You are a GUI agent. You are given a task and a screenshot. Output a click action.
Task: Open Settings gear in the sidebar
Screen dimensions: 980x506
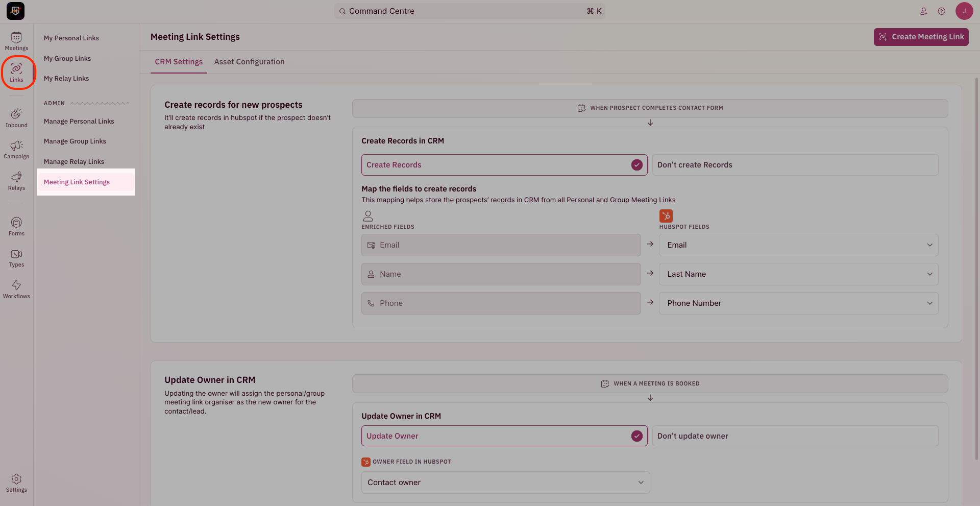click(x=16, y=483)
